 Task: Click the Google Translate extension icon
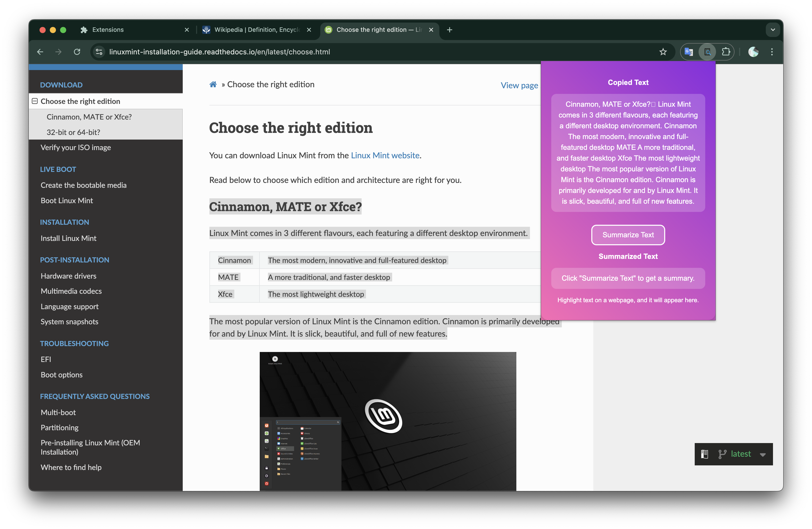(x=689, y=52)
